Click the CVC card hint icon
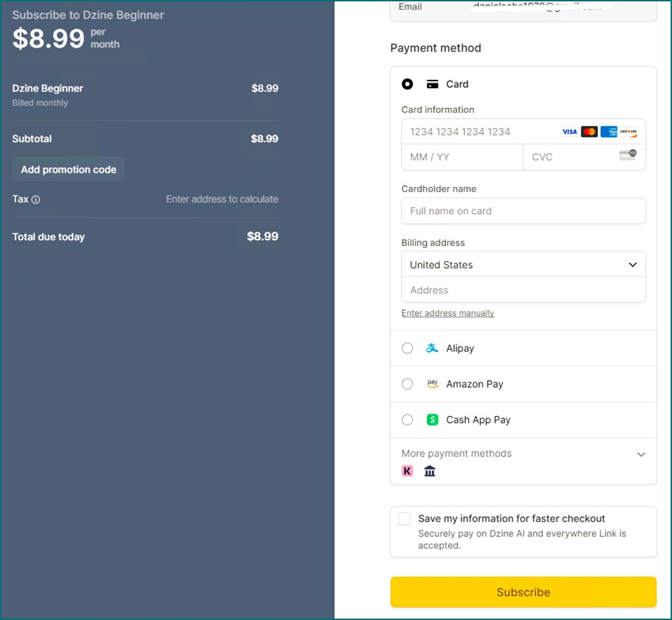This screenshot has width=672, height=620. (x=628, y=155)
